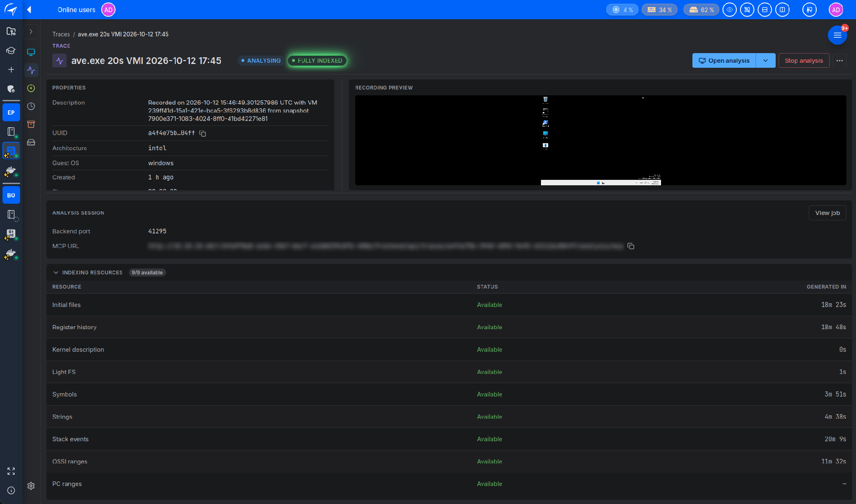Click the info icon at bottom left
The height and width of the screenshot is (504, 856).
click(x=11, y=491)
